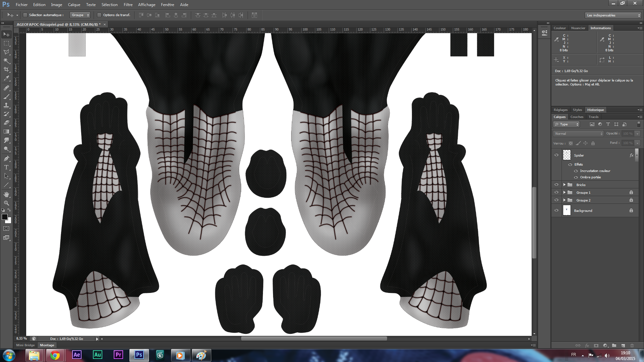
Task: Create a new layer with panel icon
Action: (623, 345)
